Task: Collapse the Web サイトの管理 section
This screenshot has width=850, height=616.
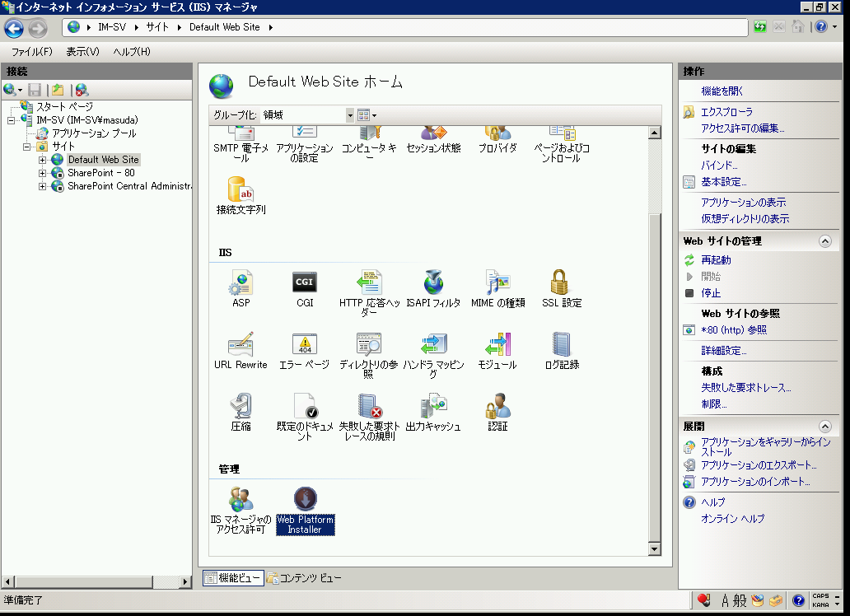Action: click(x=824, y=241)
